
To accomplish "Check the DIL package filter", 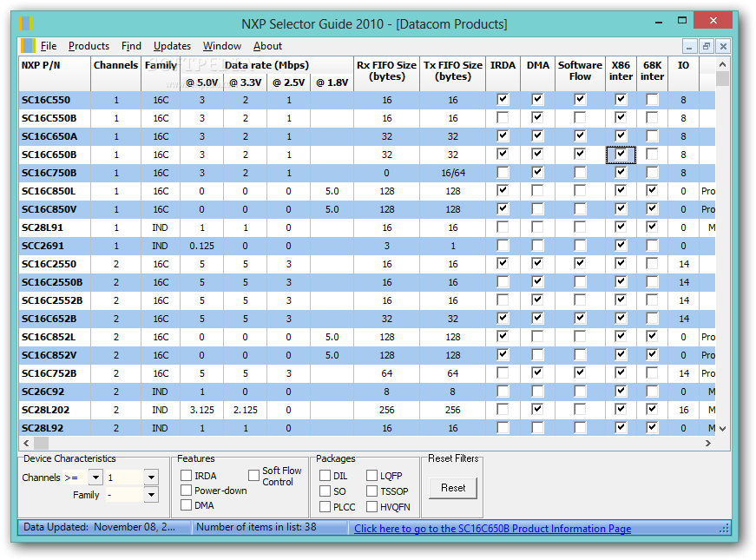I will [x=325, y=476].
